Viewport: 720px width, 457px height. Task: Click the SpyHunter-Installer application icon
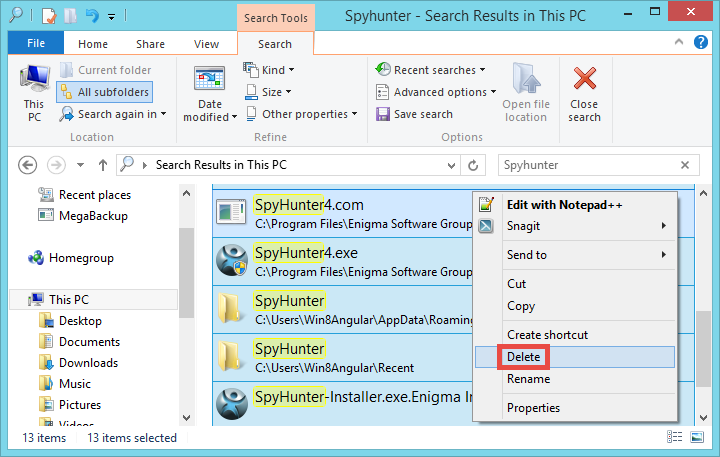coord(232,404)
